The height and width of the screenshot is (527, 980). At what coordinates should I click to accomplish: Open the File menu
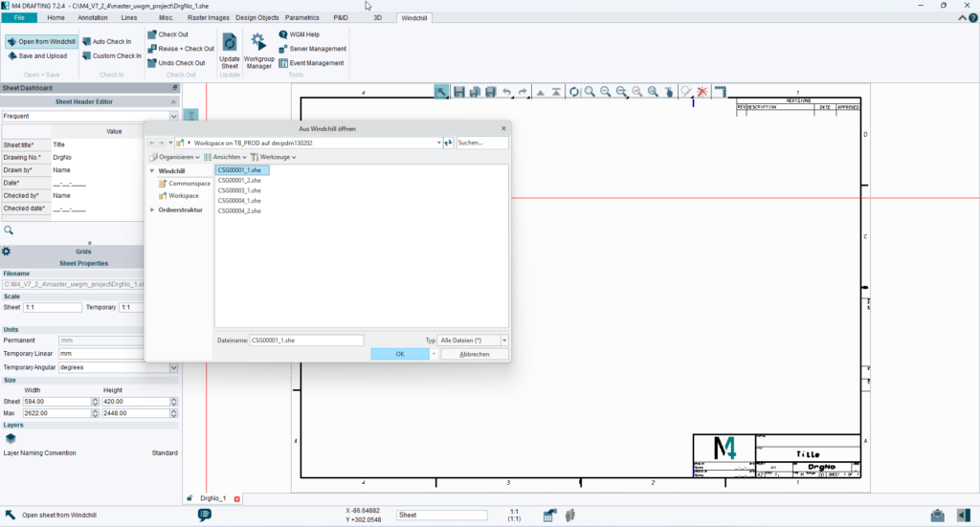(x=19, y=17)
